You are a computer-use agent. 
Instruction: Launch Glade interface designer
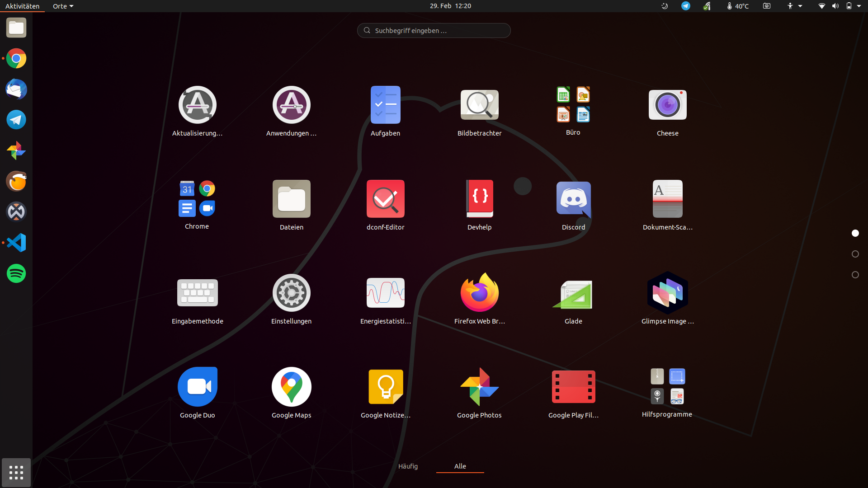coord(573,293)
